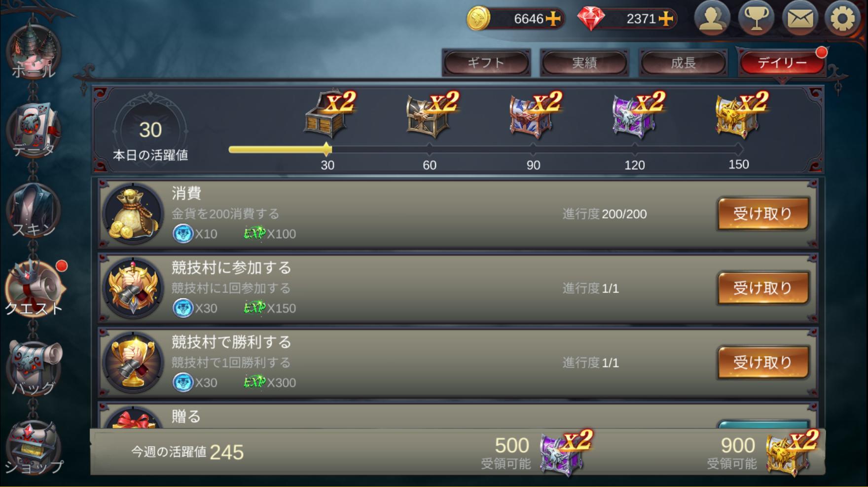868x487 pixels.
Task: Claim the 消費 quest reward
Action: click(x=763, y=214)
